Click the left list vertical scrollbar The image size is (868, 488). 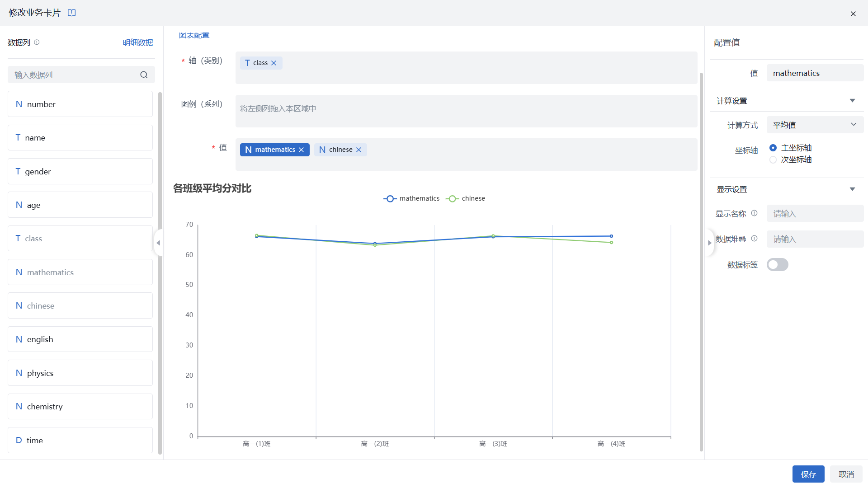click(x=160, y=273)
